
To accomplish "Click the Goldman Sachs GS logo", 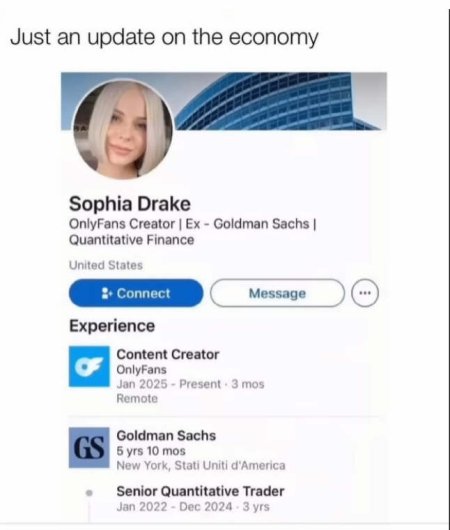I will tap(89, 448).
